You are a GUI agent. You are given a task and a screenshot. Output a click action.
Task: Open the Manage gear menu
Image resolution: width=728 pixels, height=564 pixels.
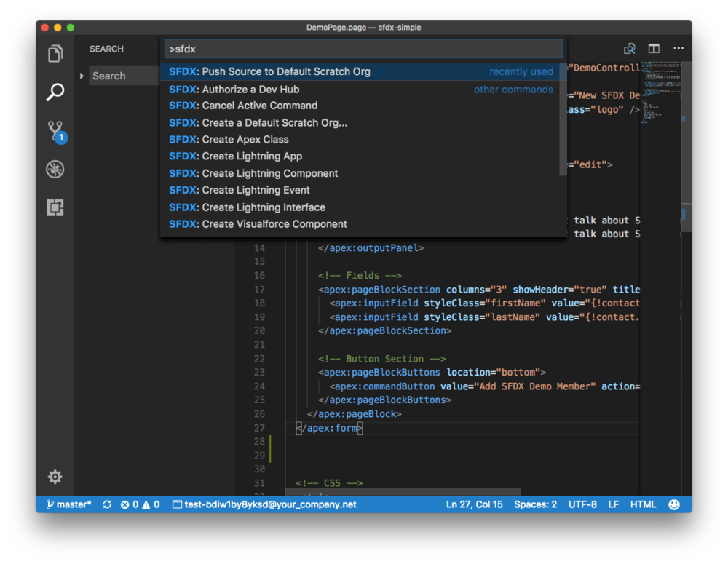[x=55, y=477]
